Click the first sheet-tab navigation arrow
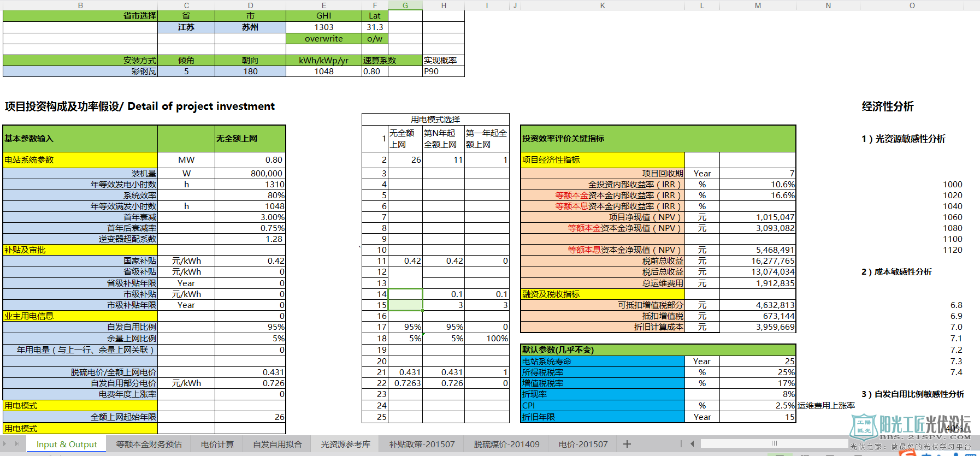This screenshot has height=456, width=980. [x=6, y=443]
